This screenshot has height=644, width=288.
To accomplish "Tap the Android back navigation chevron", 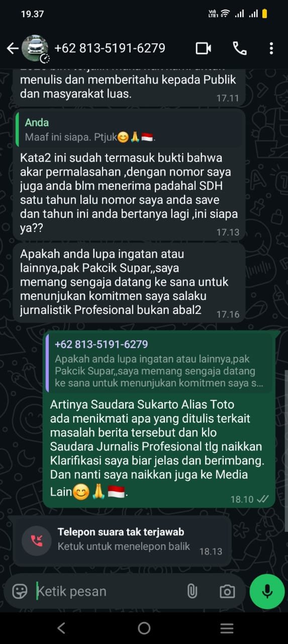I will pyautogui.click(x=61, y=628).
